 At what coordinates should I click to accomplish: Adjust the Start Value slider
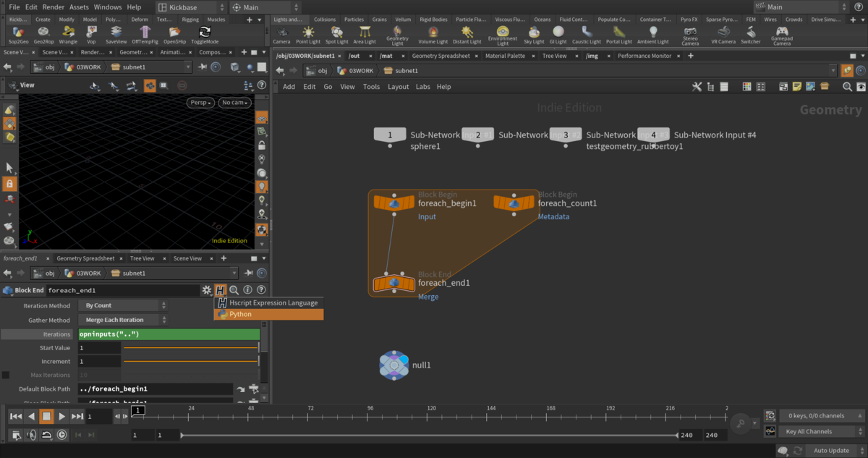[190, 348]
